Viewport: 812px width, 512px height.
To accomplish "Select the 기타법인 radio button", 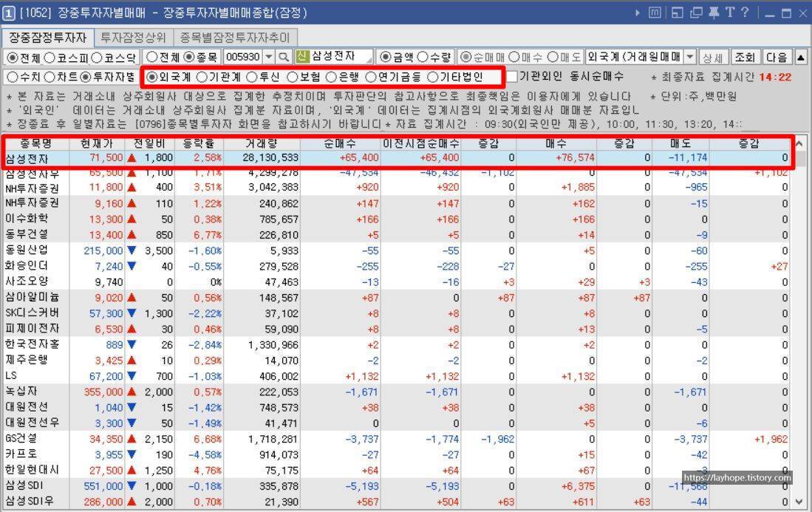I will click(433, 77).
